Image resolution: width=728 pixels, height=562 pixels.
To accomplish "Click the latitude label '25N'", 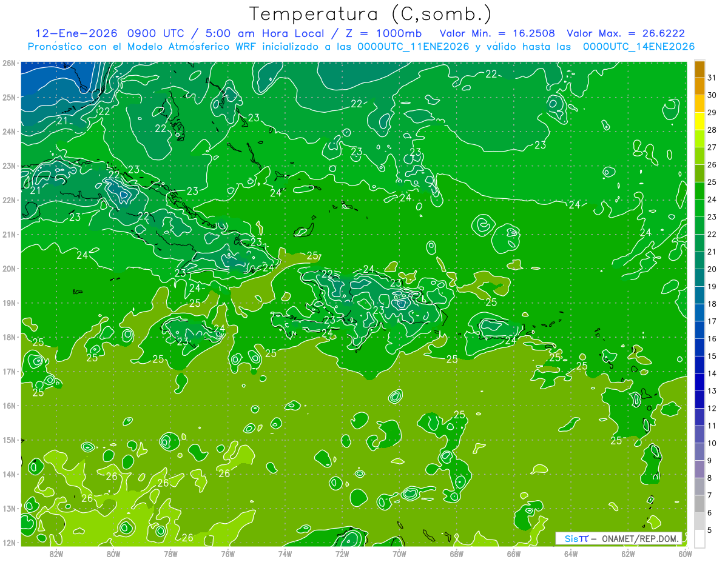I will (x=9, y=97).
